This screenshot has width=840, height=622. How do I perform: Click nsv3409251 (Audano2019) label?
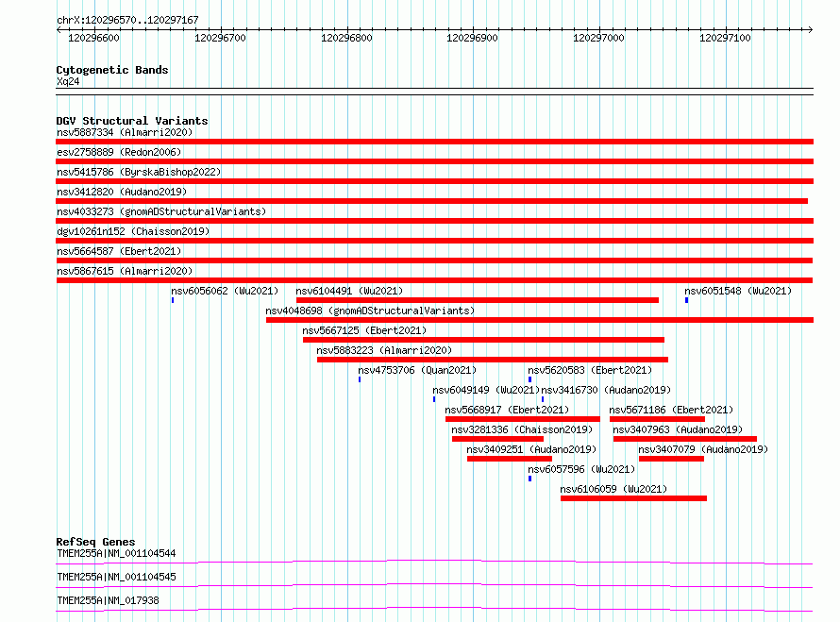(531, 449)
